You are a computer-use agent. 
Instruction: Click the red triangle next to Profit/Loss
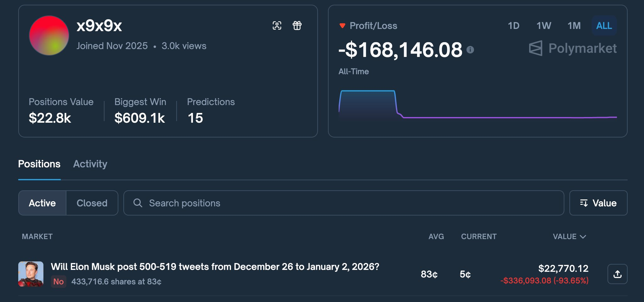tap(342, 26)
